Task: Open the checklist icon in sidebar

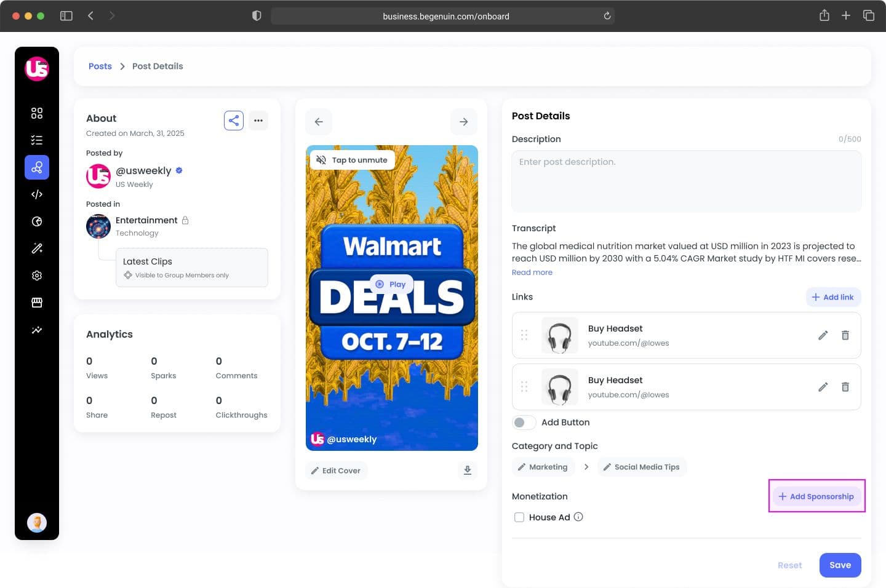Action: pos(37,140)
